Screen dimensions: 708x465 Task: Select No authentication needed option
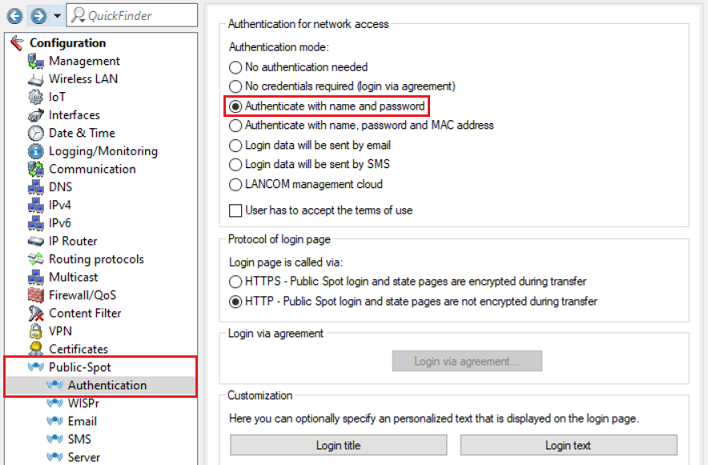(236, 67)
